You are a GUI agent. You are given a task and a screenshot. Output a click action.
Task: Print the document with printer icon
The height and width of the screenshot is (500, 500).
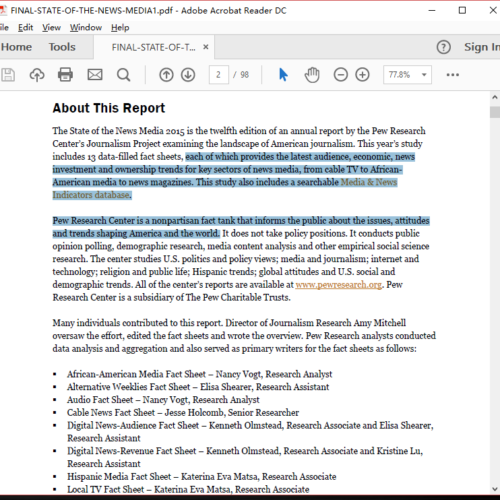click(65, 74)
